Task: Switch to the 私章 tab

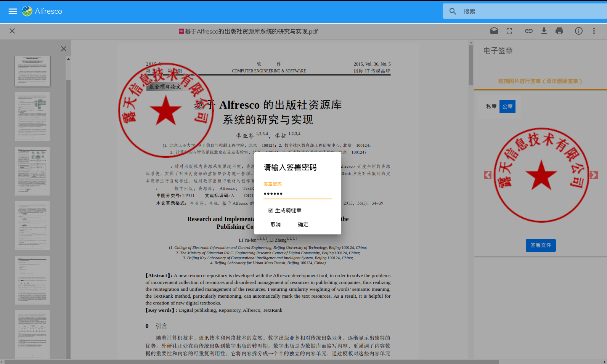Action: 491,106
